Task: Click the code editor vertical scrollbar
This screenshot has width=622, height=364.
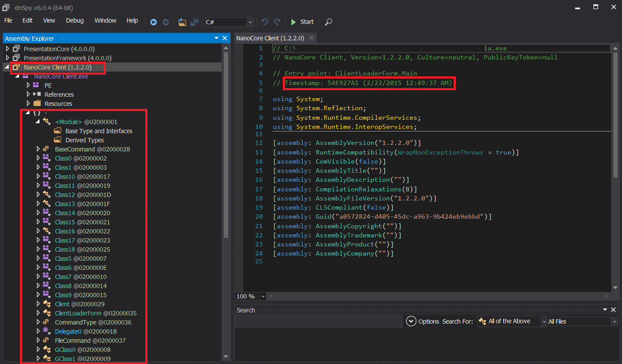Action: click(615, 115)
